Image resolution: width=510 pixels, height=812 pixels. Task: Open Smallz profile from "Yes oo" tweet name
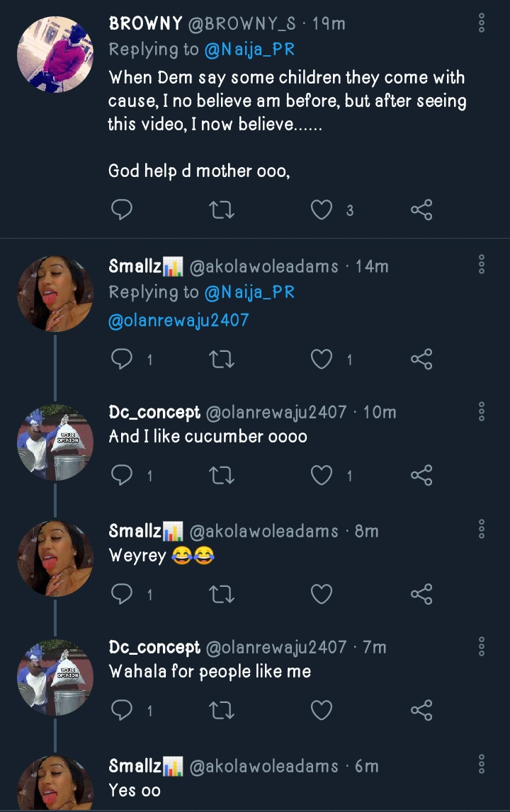point(136,766)
